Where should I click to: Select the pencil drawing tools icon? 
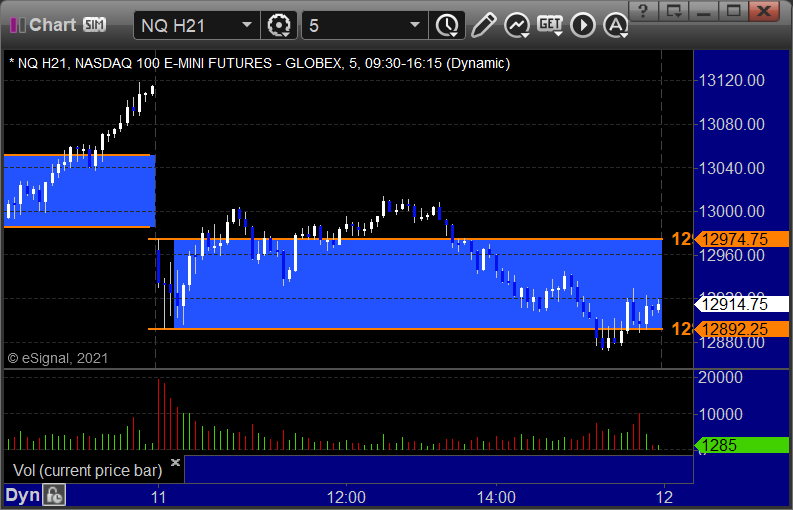pos(483,25)
